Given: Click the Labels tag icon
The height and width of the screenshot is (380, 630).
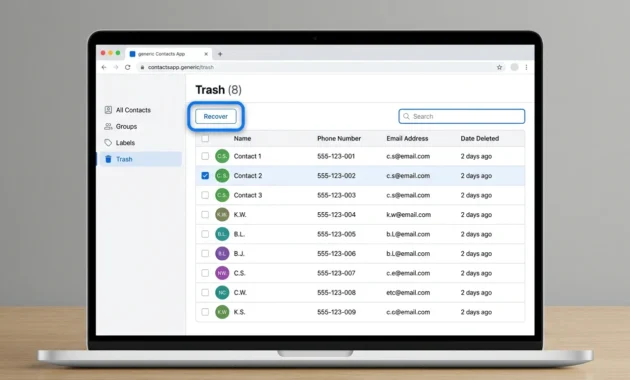Looking at the screenshot, I should [108, 143].
